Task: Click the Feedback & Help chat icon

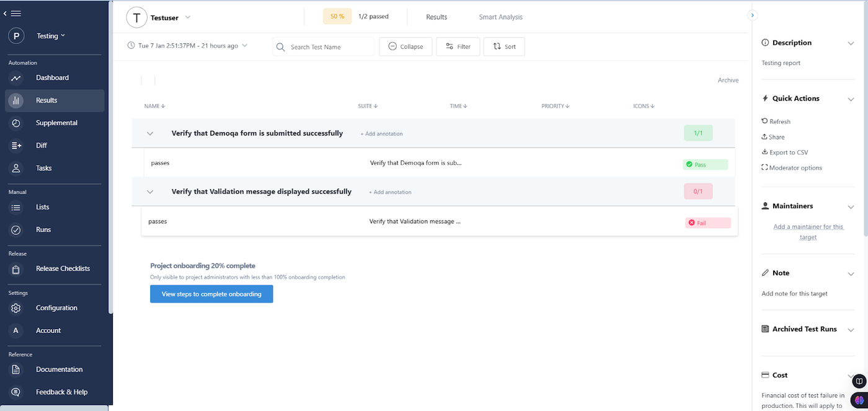Action: (x=16, y=392)
